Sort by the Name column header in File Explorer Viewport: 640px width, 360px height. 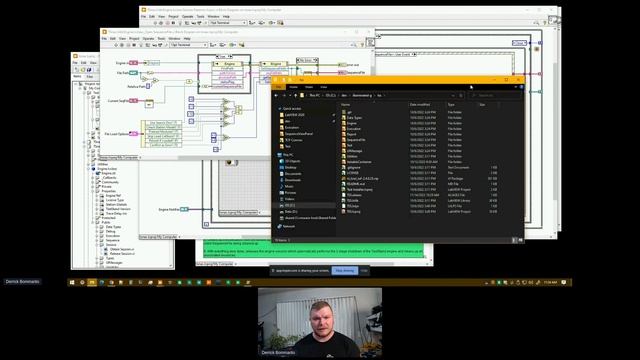345,104
